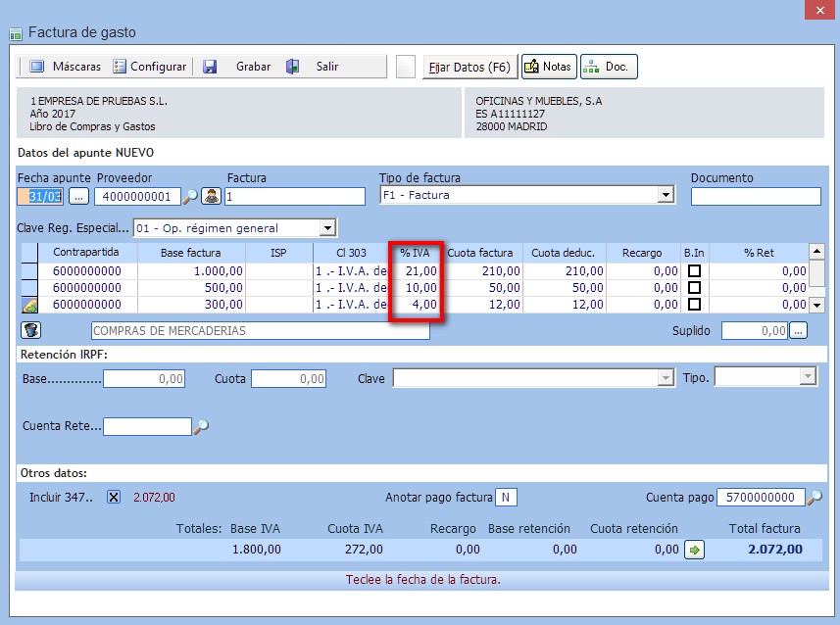Select the 10,00 % IVA cell
Image resolution: width=840 pixels, height=625 pixels.
[x=417, y=288]
